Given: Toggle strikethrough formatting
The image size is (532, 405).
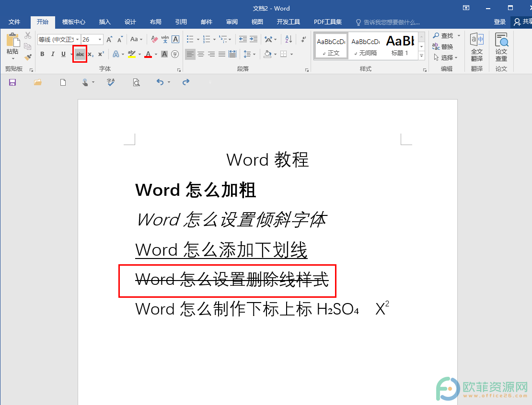Looking at the screenshot, I should [80, 54].
